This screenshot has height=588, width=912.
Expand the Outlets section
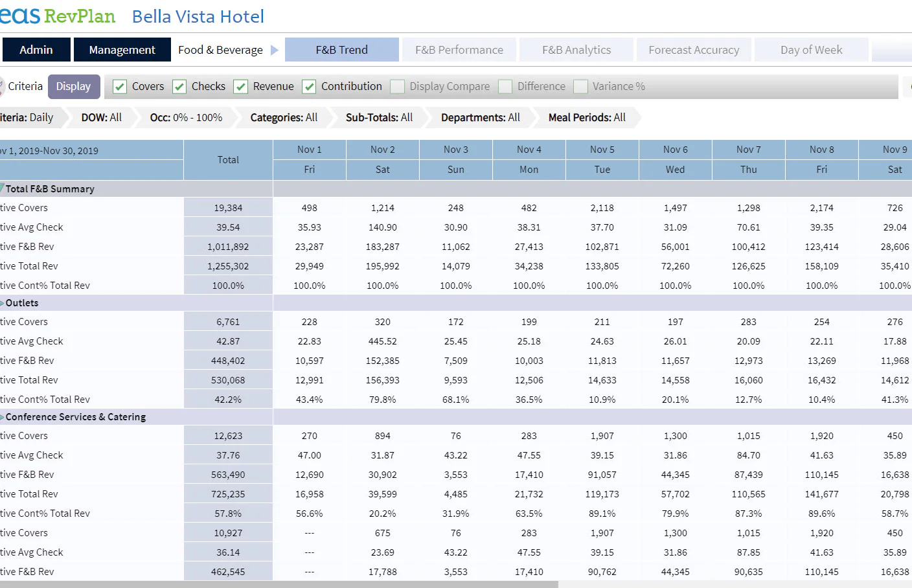[x=2, y=303]
